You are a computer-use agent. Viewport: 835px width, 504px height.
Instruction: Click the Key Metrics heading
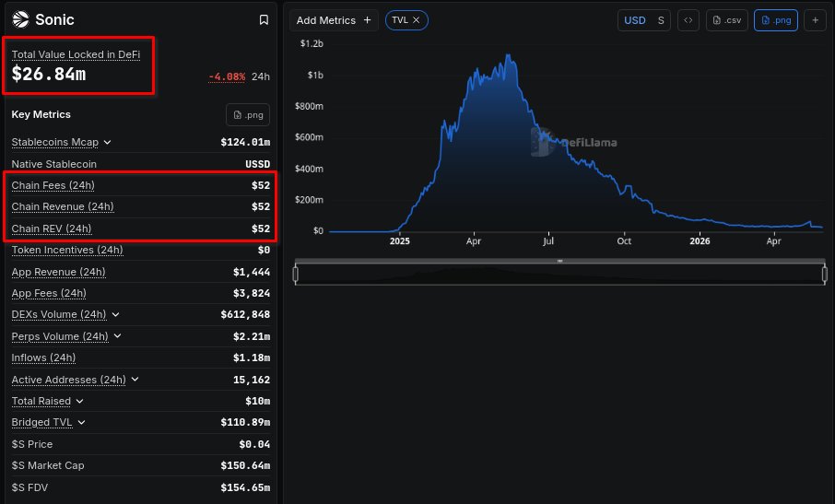(41, 114)
